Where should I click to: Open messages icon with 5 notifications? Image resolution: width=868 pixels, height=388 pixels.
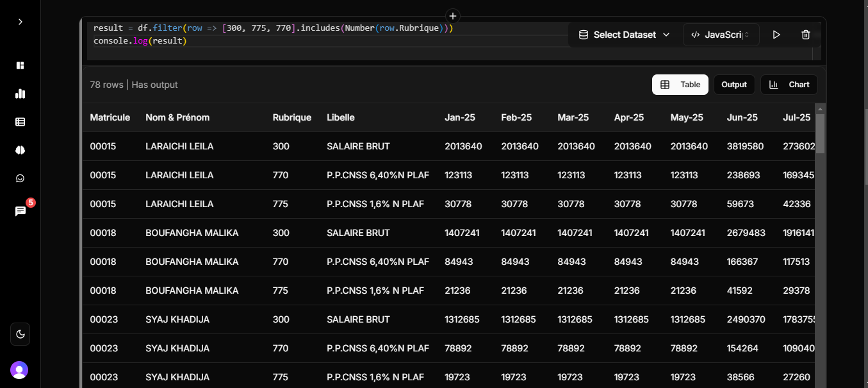[20, 211]
